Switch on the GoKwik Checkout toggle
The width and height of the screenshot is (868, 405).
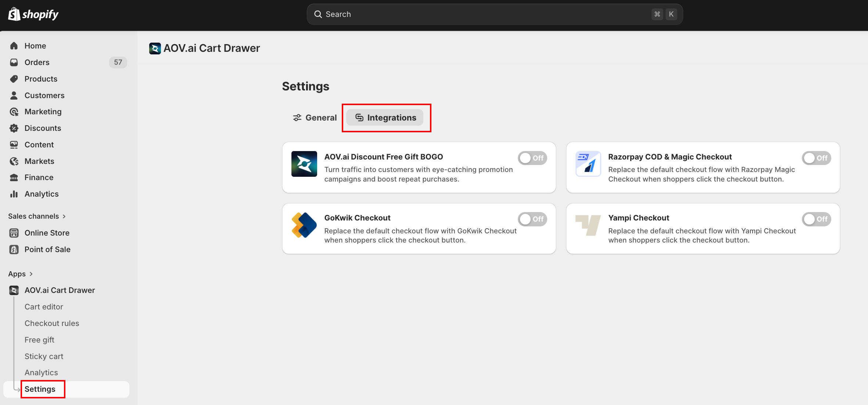coord(532,219)
